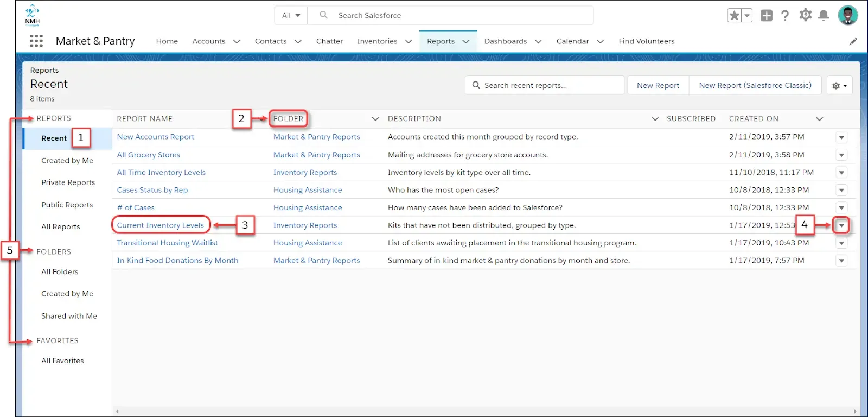Open row actions for Current Inventory Levels
The image size is (868, 417).
click(x=841, y=225)
